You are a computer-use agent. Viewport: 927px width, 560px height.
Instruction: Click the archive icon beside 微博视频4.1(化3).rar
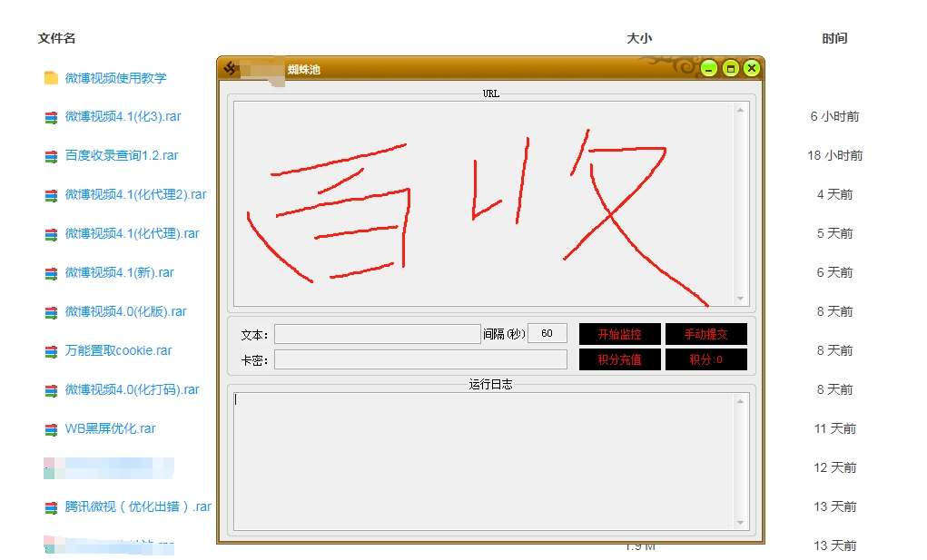click(51, 117)
